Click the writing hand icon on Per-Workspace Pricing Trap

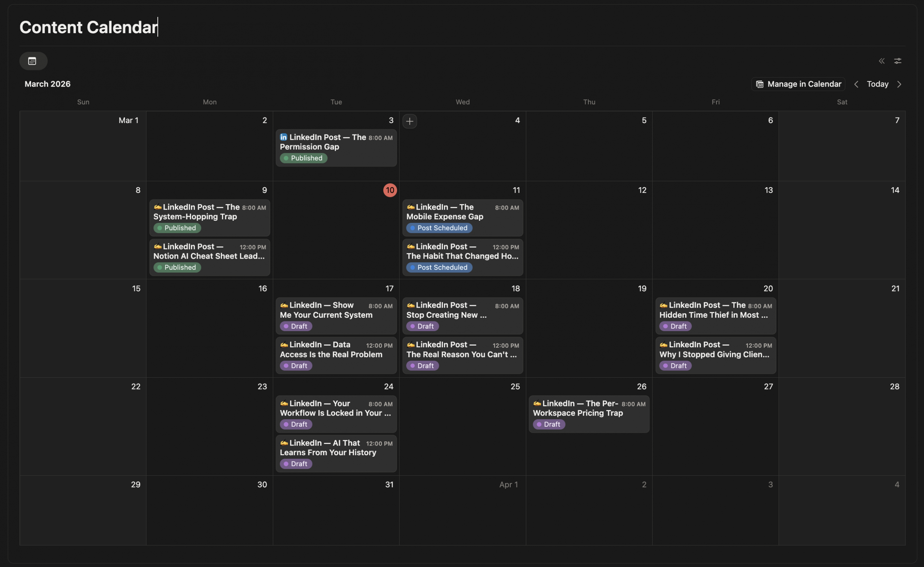pyautogui.click(x=537, y=404)
